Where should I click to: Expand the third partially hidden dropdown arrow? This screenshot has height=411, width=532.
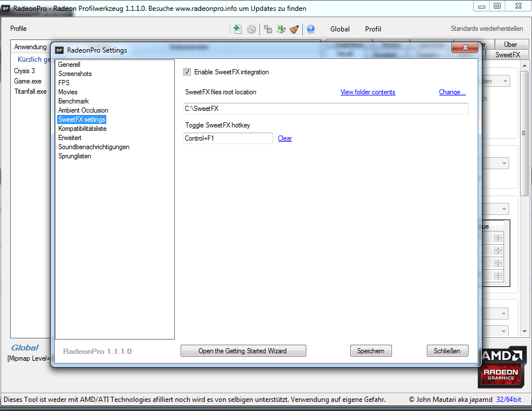[504, 209]
